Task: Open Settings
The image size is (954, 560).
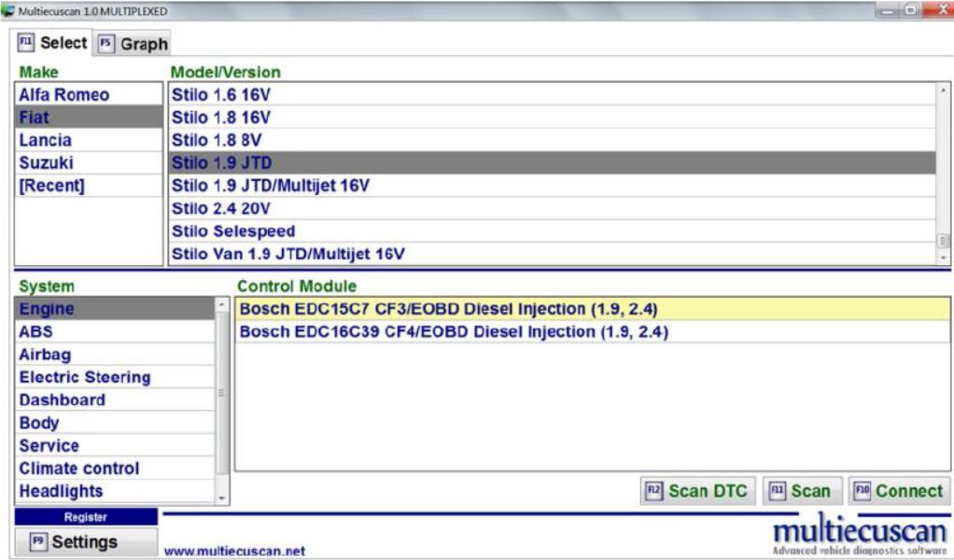Action: pos(86,541)
